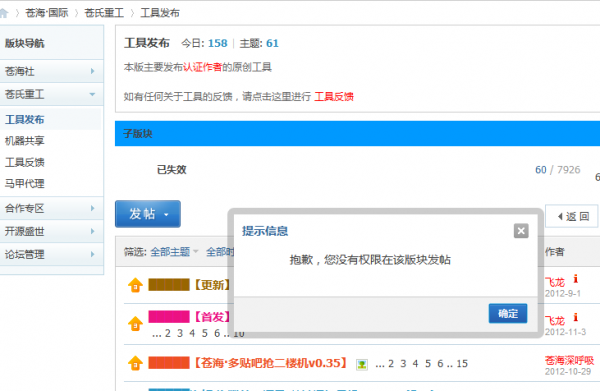Click the home icon in breadcrumb
Image resolution: width=600 pixels, height=391 pixels.
pos(3,13)
